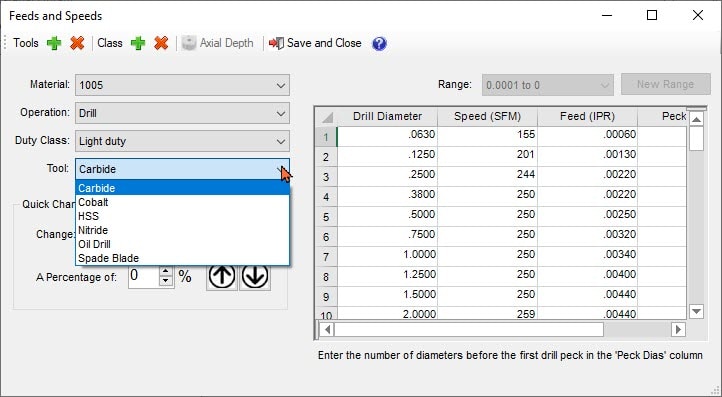Increment the percentage spinner up arrow
The image size is (722, 397).
[x=166, y=271]
